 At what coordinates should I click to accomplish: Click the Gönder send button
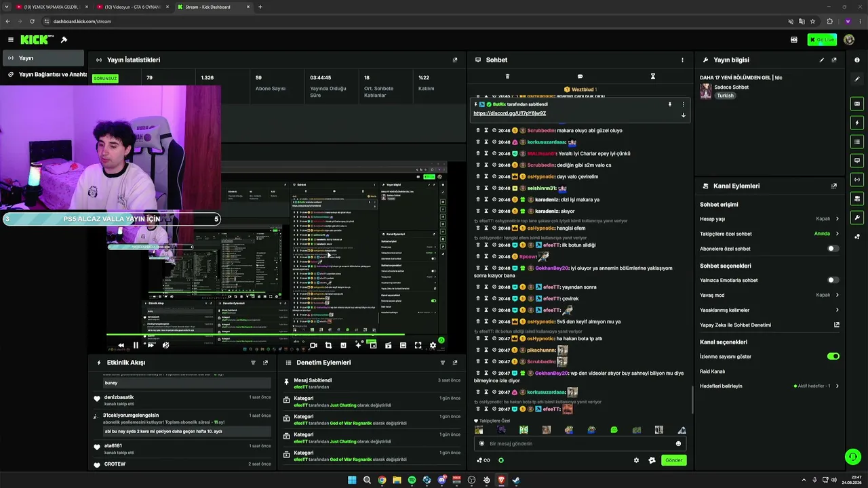tap(673, 460)
